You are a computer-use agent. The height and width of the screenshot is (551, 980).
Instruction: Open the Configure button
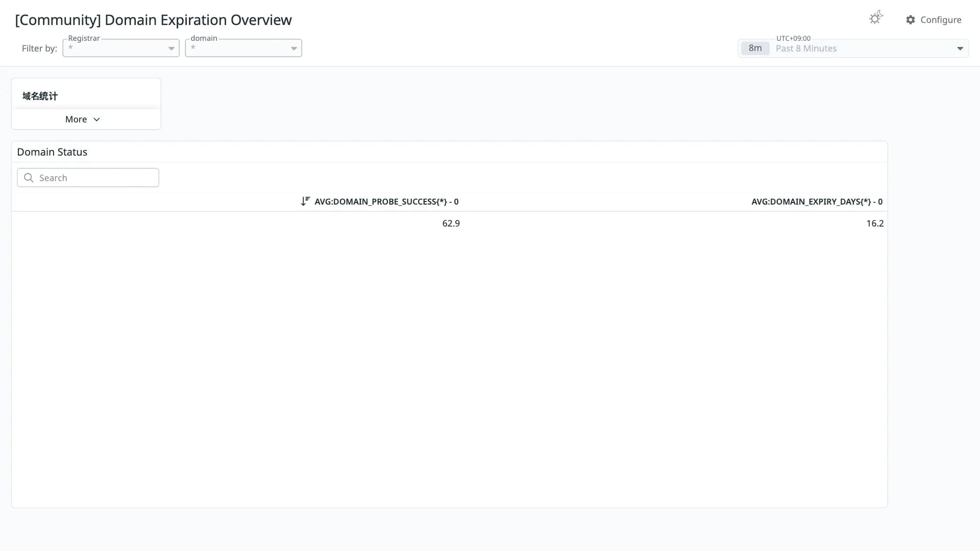[x=934, y=20]
